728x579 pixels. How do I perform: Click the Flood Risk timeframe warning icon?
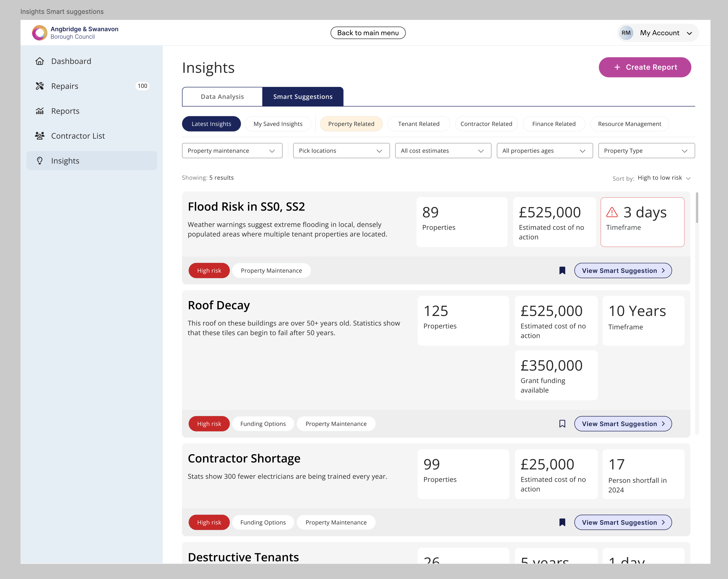612,212
